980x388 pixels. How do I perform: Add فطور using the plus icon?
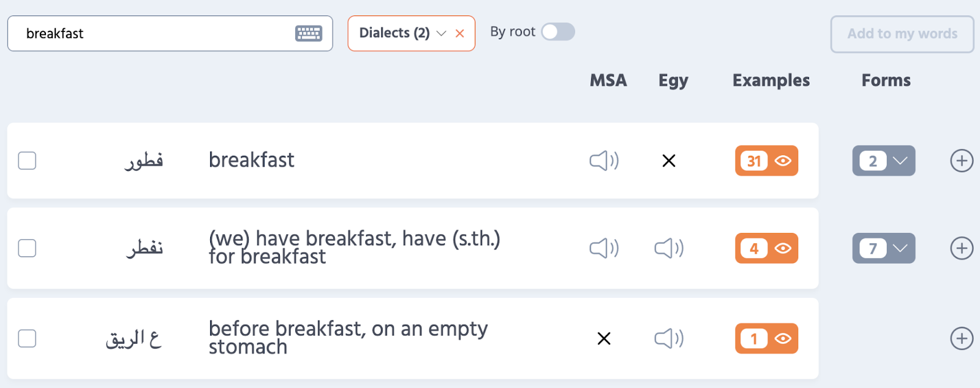tap(961, 161)
